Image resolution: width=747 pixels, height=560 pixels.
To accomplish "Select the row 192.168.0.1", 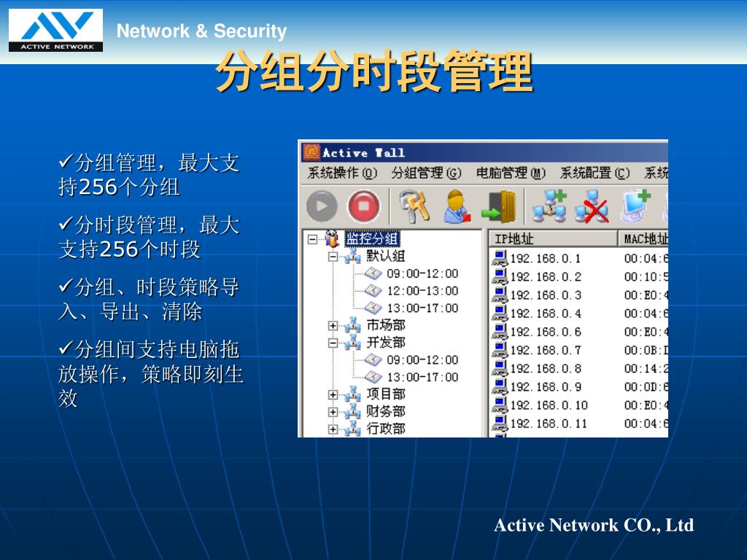I will point(579,259).
